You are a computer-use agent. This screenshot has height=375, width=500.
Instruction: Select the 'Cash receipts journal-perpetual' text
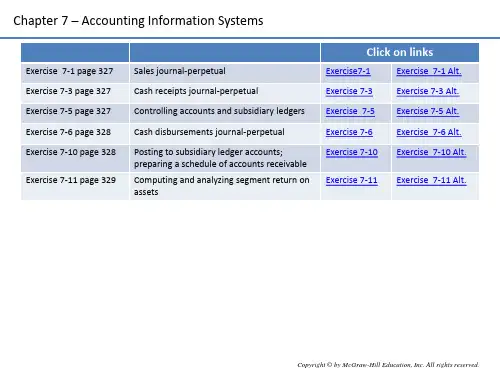coord(196,91)
